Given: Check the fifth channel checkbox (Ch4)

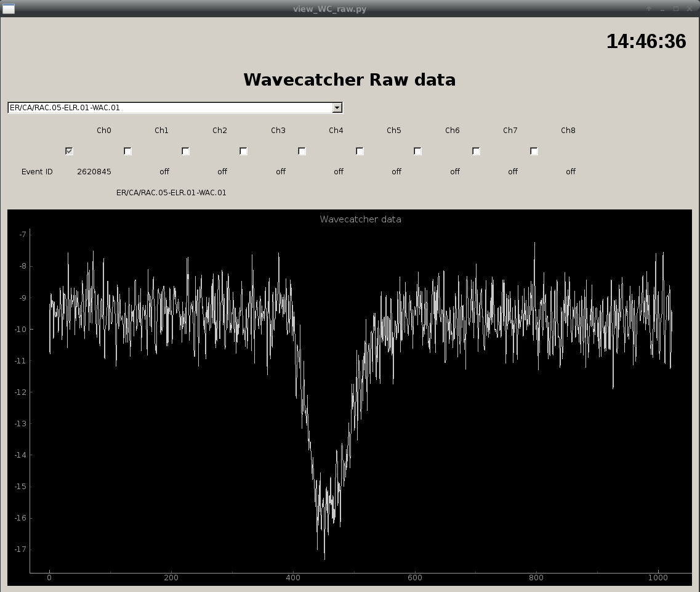Looking at the screenshot, I should [x=302, y=151].
